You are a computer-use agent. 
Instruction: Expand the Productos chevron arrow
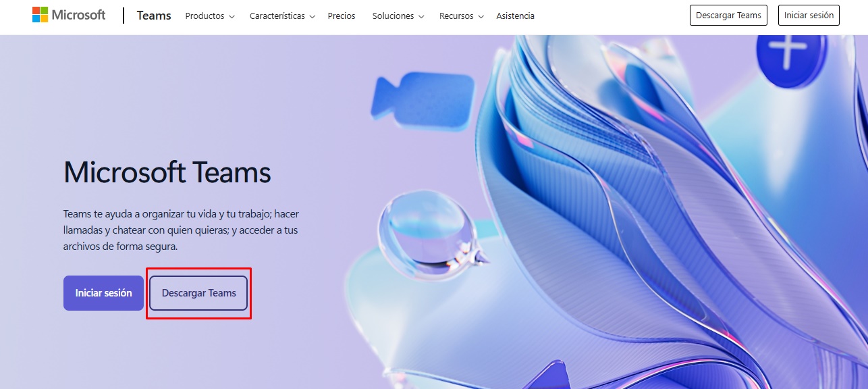tap(232, 16)
